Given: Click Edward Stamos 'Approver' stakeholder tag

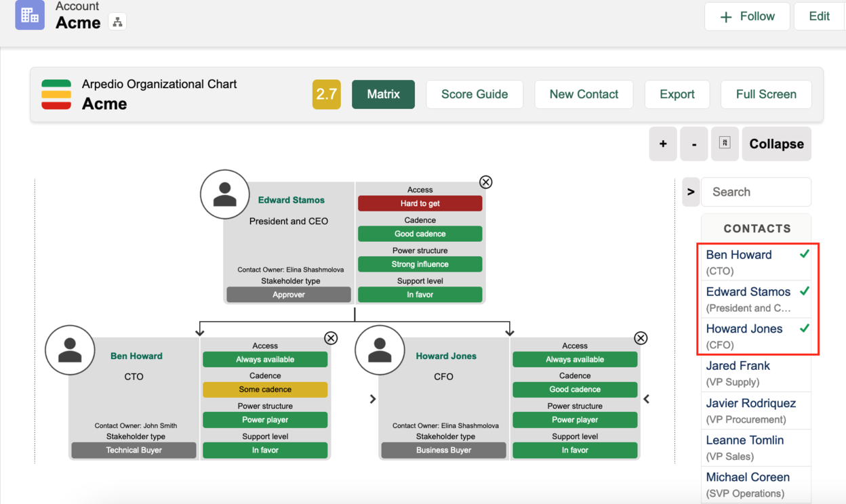Looking at the screenshot, I should click(289, 295).
